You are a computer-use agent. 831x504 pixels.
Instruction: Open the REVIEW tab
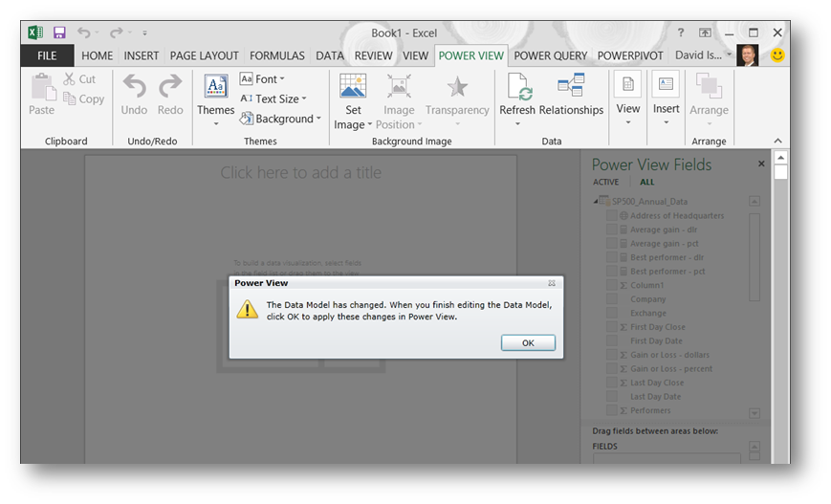pyautogui.click(x=373, y=55)
